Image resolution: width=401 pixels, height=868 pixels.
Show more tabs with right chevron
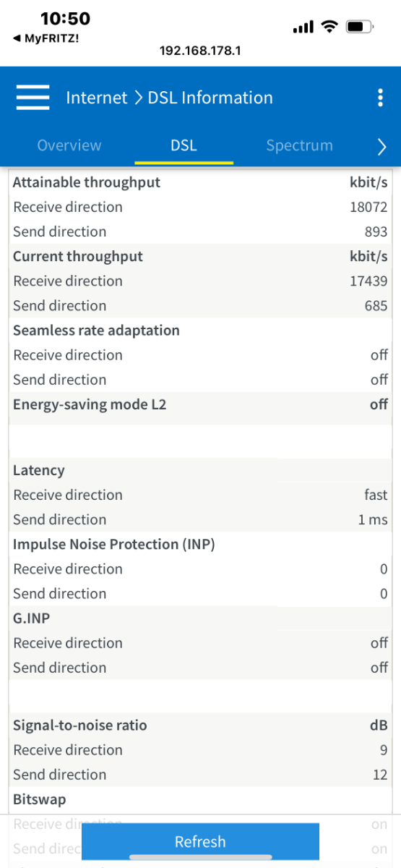click(x=381, y=147)
